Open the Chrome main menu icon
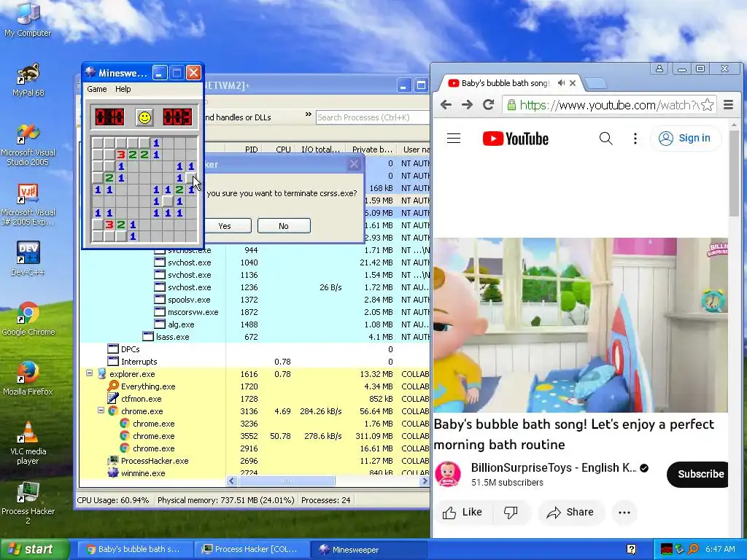Viewport: 747px width, 560px height. 729,105
